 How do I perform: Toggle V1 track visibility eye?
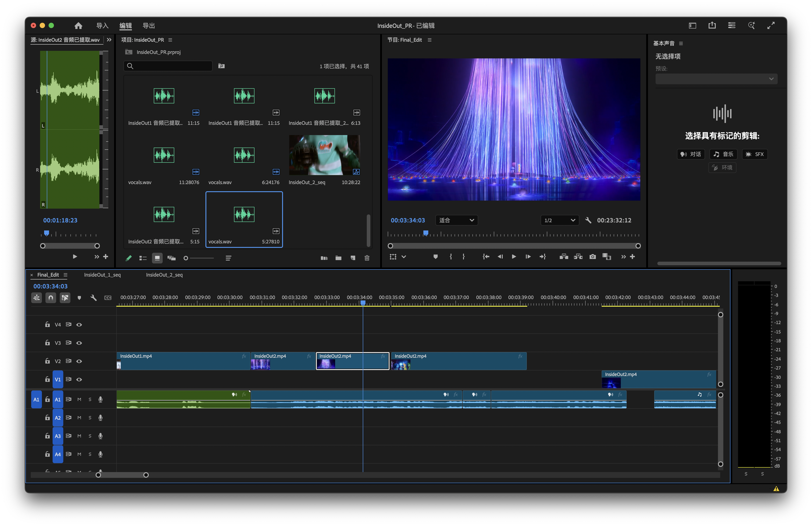click(x=79, y=380)
